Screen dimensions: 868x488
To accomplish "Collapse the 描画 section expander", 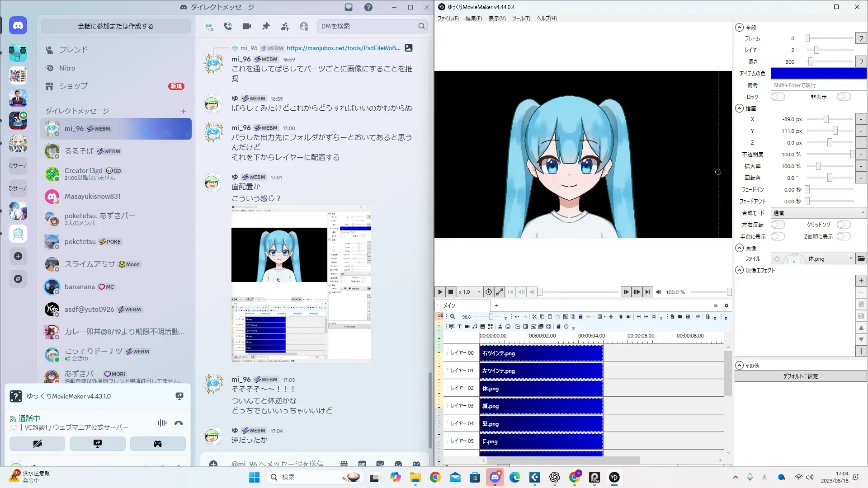I will pyautogui.click(x=739, y=108).
